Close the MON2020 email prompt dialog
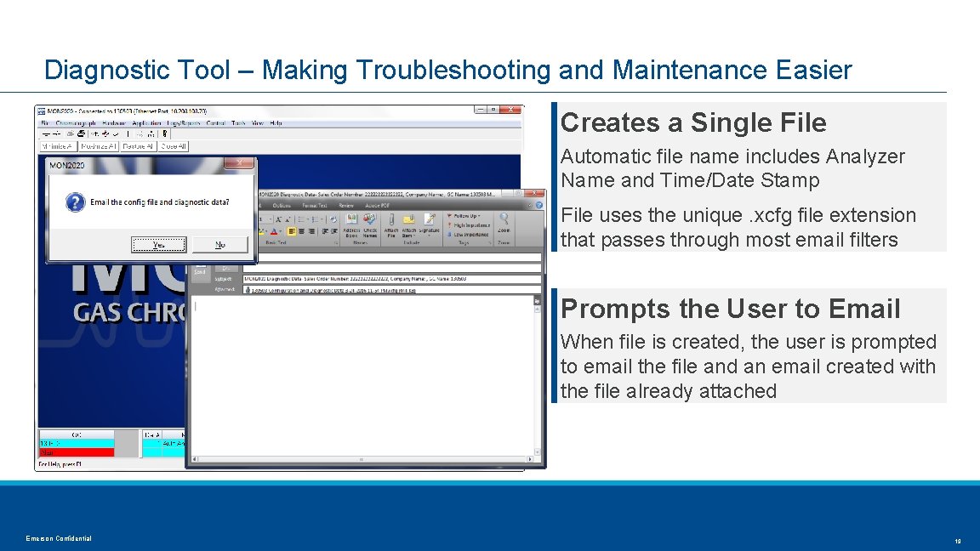 click(239, 163)
